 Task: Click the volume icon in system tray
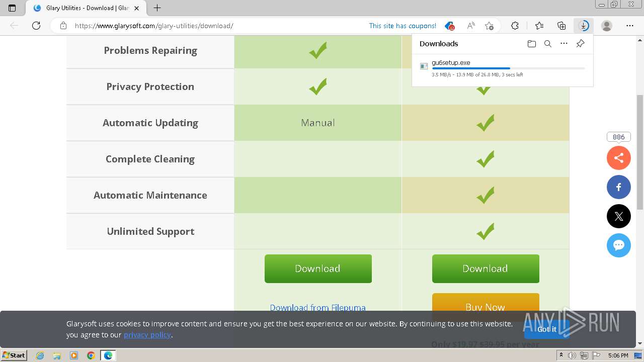click(x=573, y=355)
